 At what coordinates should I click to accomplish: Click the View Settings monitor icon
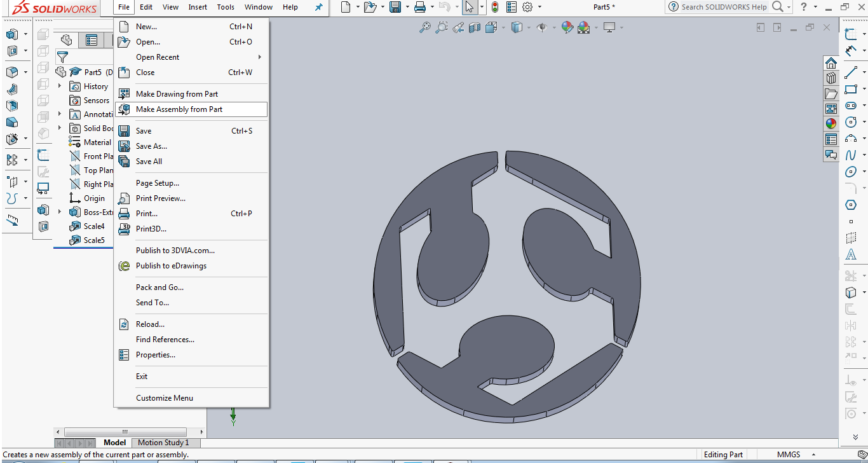[x=609, y=27]
